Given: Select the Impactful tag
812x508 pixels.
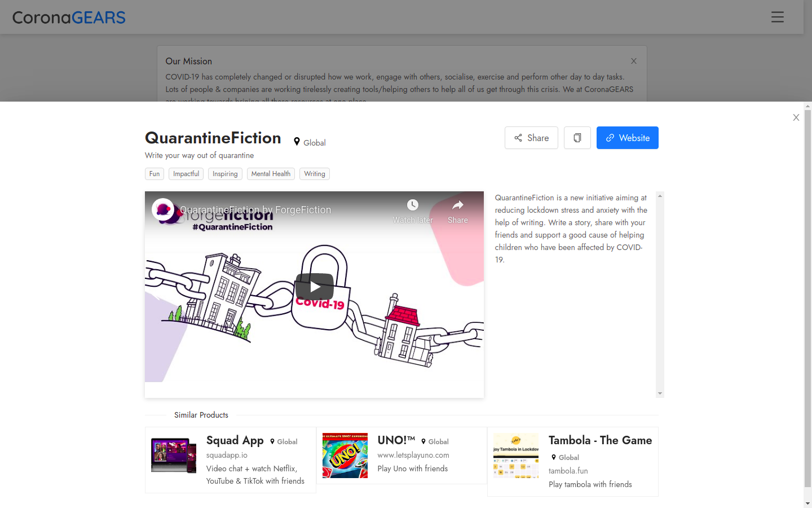Looking at the screenshot, I should coord(186,174).
